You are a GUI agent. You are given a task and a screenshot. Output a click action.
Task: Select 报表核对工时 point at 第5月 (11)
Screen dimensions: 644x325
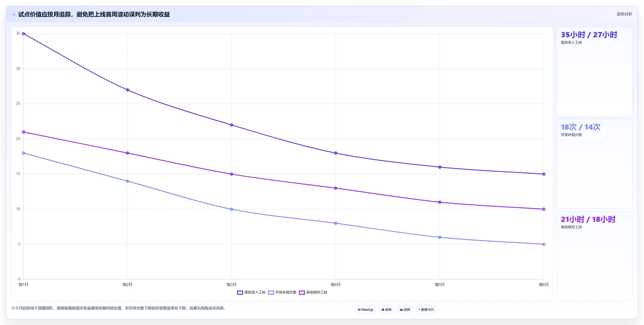pyautogui.click(x=440, y=202)
